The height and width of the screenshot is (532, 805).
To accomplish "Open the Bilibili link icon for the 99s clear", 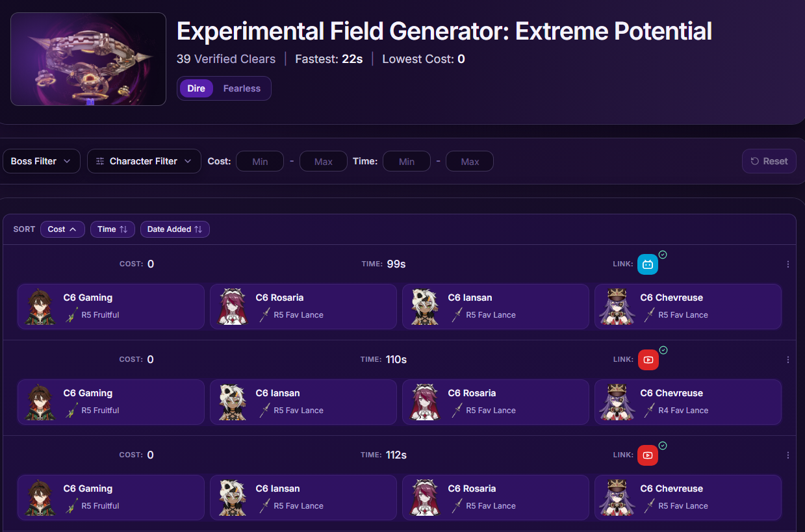I will tap(648, 264).
